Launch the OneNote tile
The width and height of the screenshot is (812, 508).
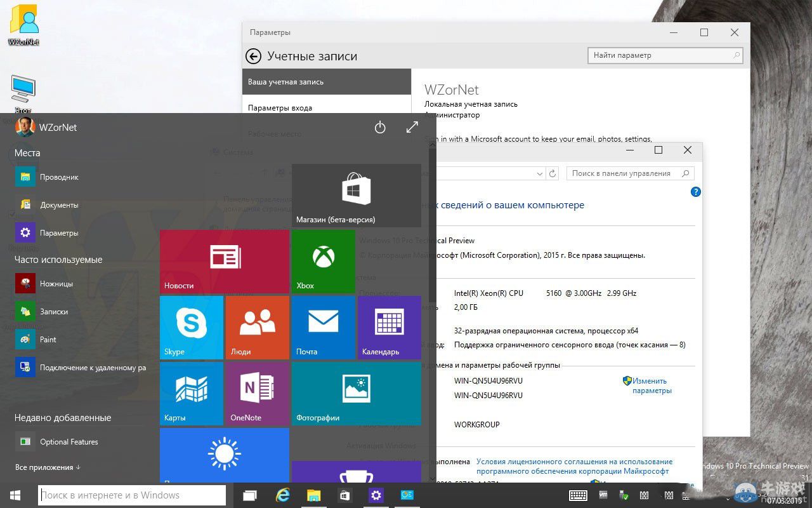coord(258,394)
